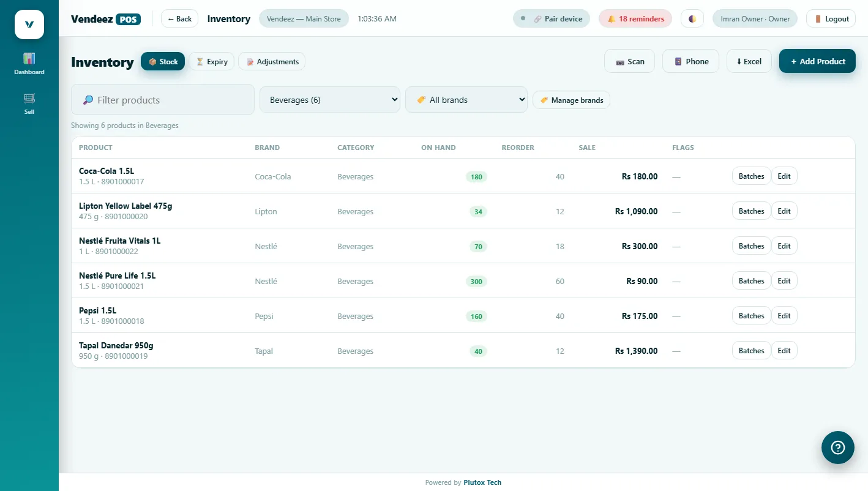Click the 180 on-hand stock badge
This screenshot has height=491, width=868.
[476, 177]
